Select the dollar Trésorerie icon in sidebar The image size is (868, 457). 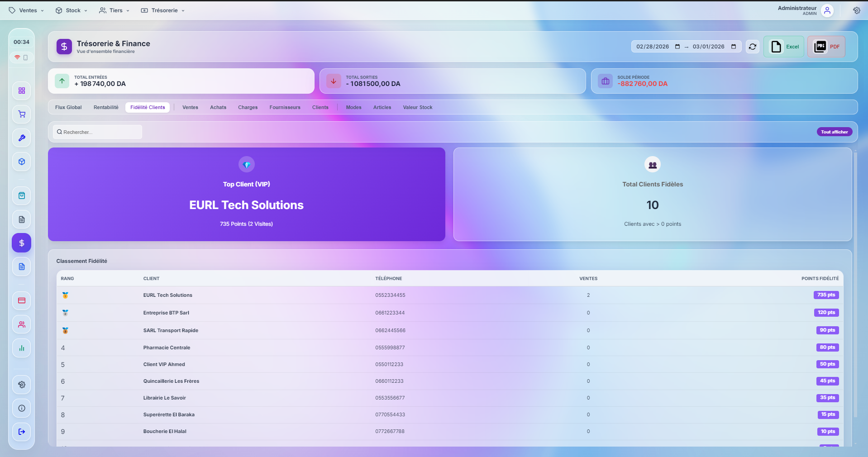pos(21,243)
